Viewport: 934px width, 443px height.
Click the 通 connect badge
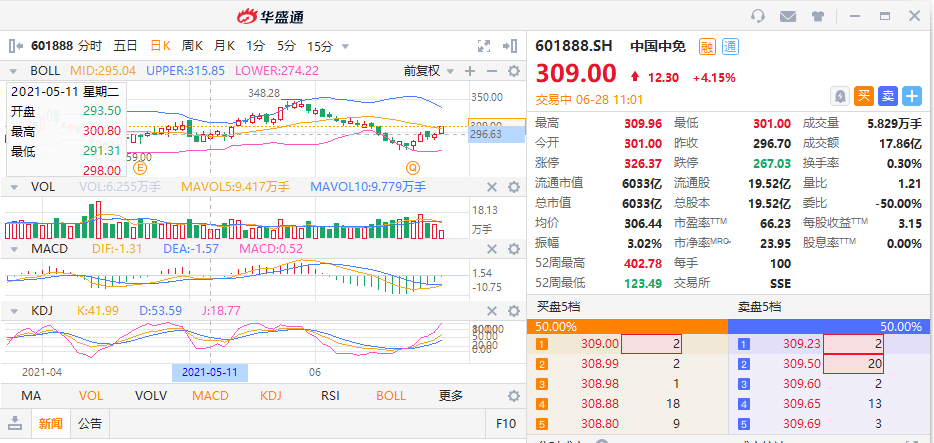730,46
